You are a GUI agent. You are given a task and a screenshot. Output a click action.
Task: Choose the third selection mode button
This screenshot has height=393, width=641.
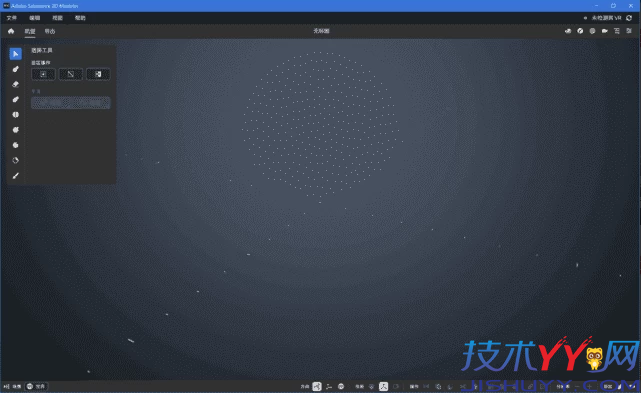coord(98,74)
